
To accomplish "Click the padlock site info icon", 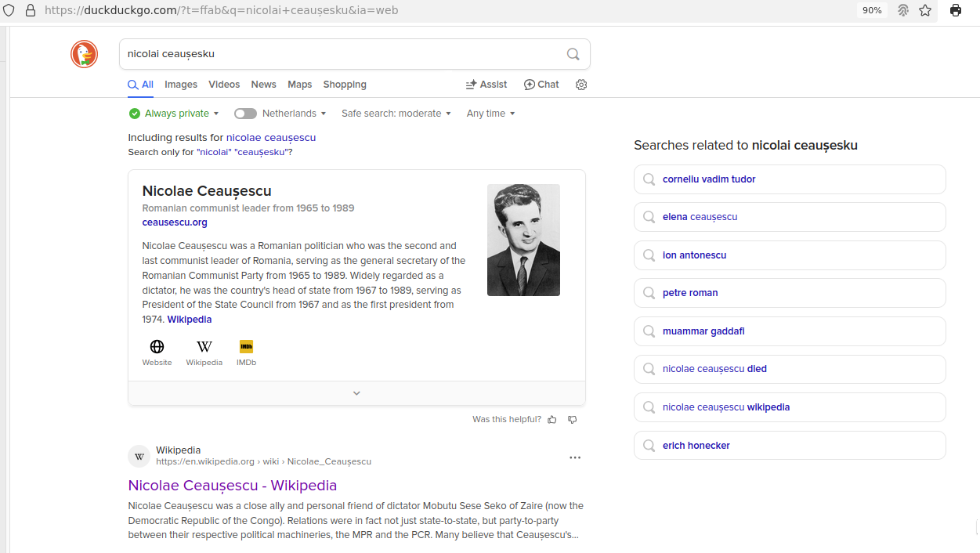I will point(31,10).
